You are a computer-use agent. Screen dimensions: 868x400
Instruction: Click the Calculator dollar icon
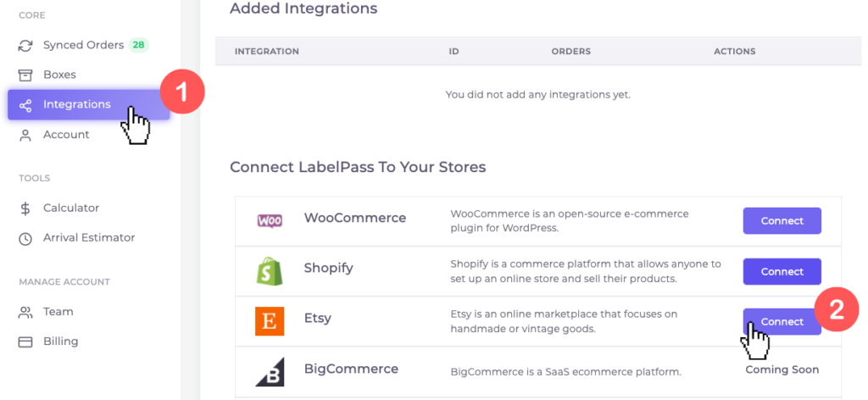25,208
